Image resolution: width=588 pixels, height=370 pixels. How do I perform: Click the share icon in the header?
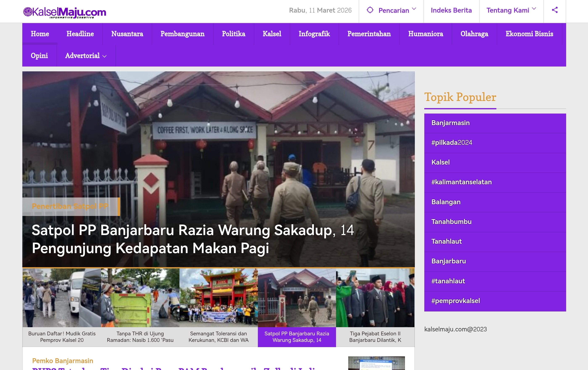tap(555, 10)
